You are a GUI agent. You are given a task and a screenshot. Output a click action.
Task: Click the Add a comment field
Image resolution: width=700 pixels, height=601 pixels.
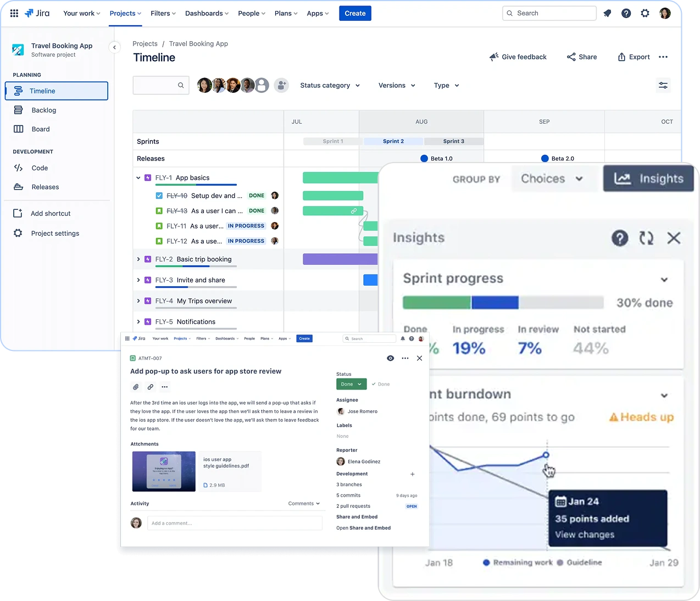pyautogui.click(x=235, y=523)
